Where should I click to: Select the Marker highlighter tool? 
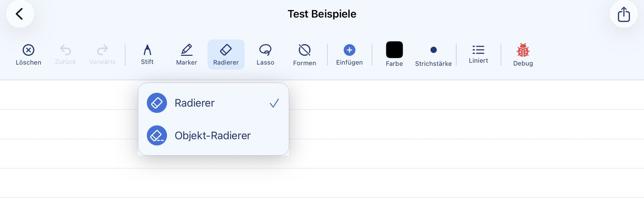tap(186, 54)
